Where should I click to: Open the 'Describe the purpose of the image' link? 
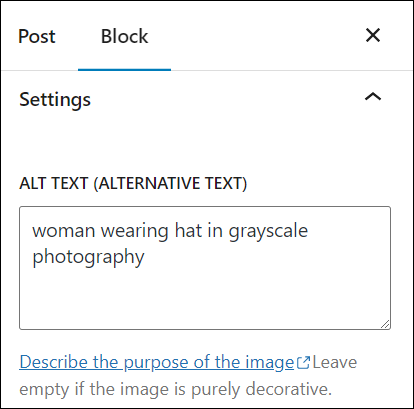[x=157, y=362]
